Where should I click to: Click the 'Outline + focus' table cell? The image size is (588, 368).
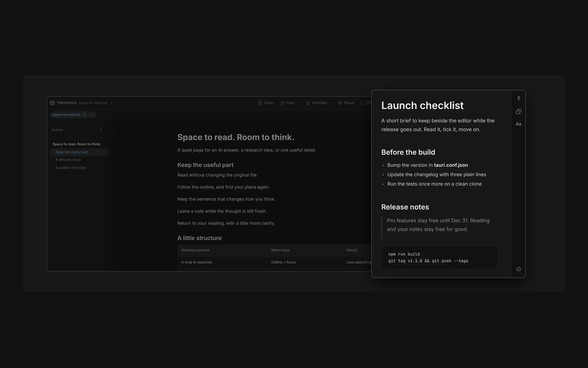coord(283,262)
